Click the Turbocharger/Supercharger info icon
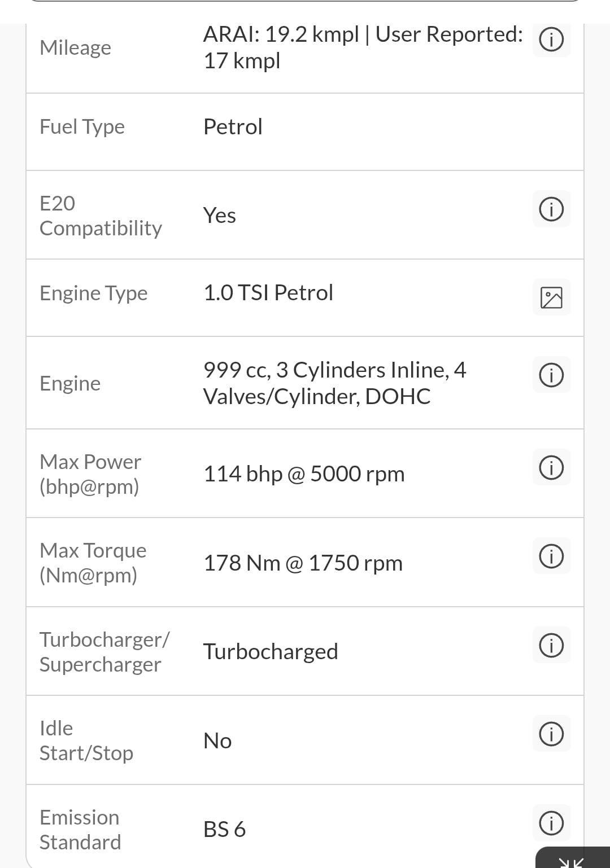Screen dimensions: 610x868 coord(551,645)
